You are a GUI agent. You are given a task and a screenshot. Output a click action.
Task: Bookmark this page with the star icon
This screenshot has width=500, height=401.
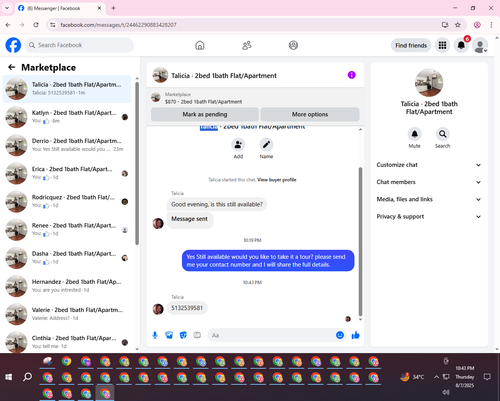(458, 25)
